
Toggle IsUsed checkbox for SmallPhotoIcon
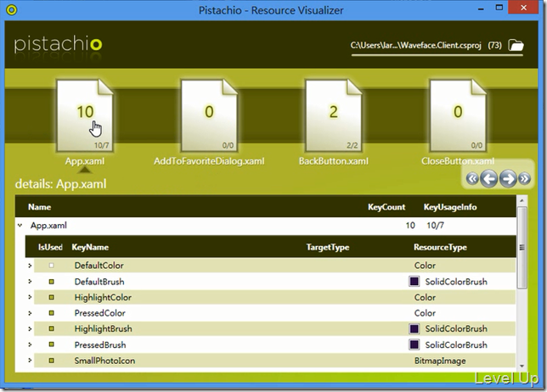(x=51, y=361)
